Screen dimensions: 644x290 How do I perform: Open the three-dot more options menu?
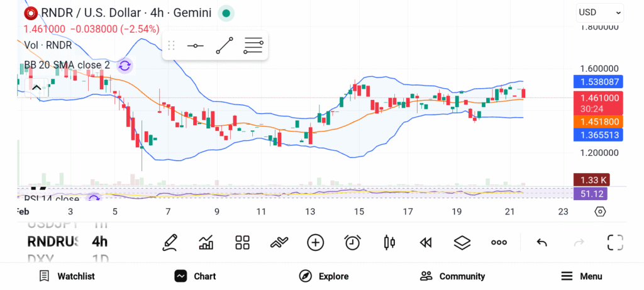pyautogui.click(x=499, y=242)
